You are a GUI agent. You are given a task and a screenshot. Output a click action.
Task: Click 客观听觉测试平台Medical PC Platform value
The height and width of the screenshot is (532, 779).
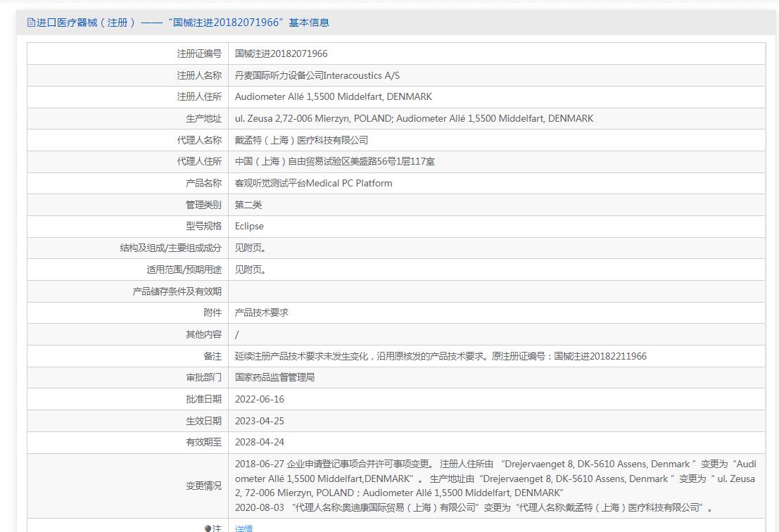point(313,183)
